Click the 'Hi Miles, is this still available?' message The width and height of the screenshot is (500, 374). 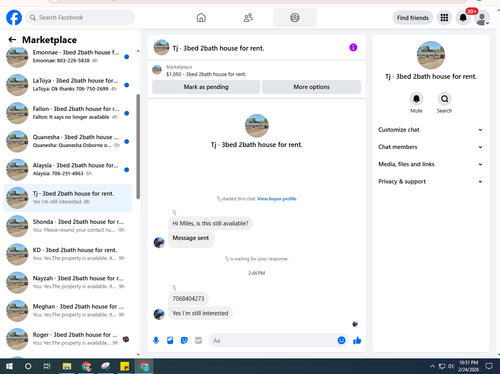[210, 223]
